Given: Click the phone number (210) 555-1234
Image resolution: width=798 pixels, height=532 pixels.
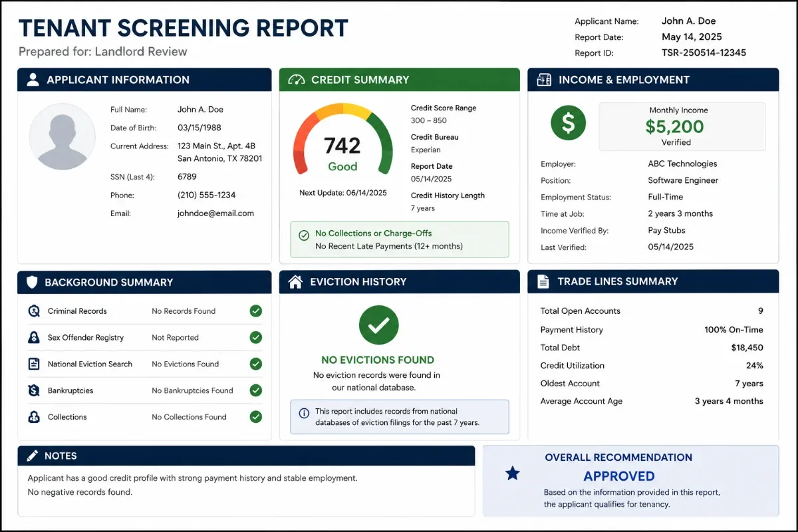Looking at the screenshot, I should click(206, 196).
